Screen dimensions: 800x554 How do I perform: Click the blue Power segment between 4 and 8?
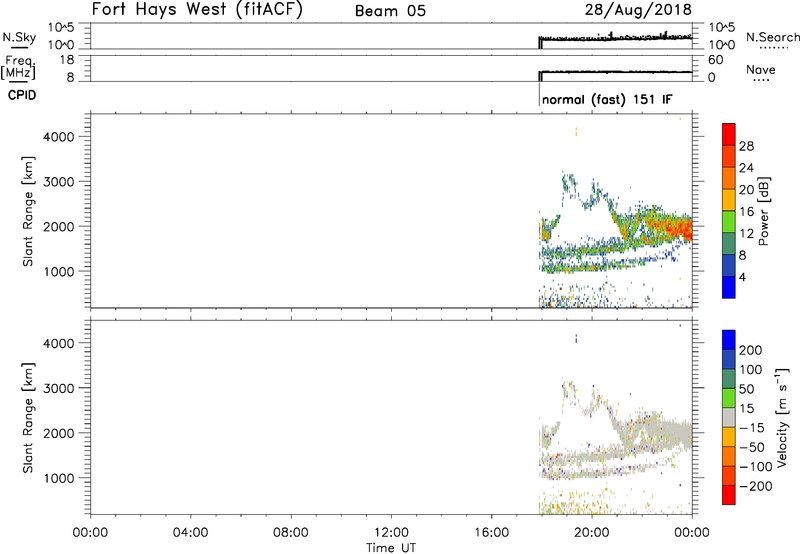point(729,266)
